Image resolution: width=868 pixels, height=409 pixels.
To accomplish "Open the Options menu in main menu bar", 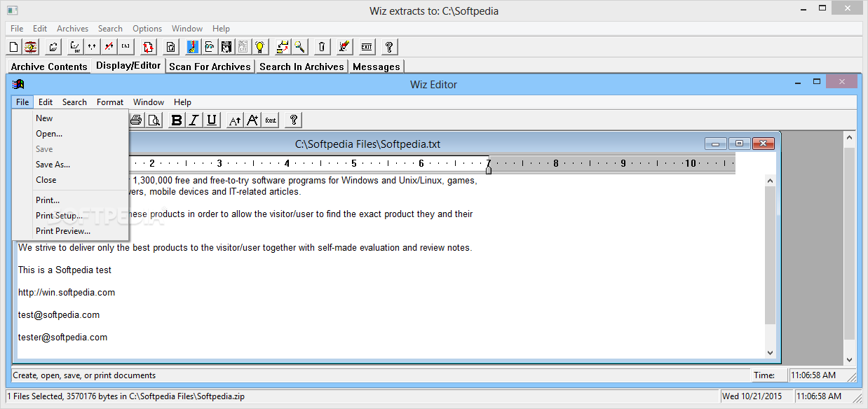I will pyautogui.click(x=147, y=29).
